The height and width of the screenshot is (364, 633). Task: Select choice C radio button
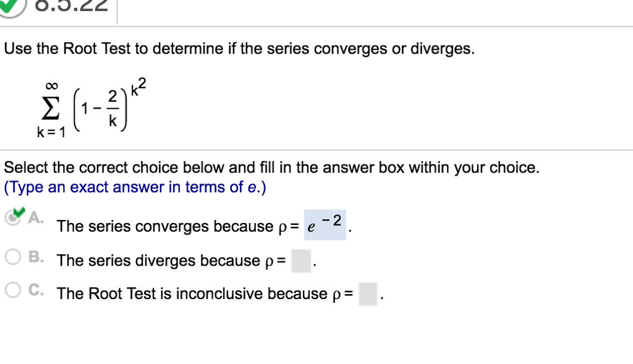[12, 289]
